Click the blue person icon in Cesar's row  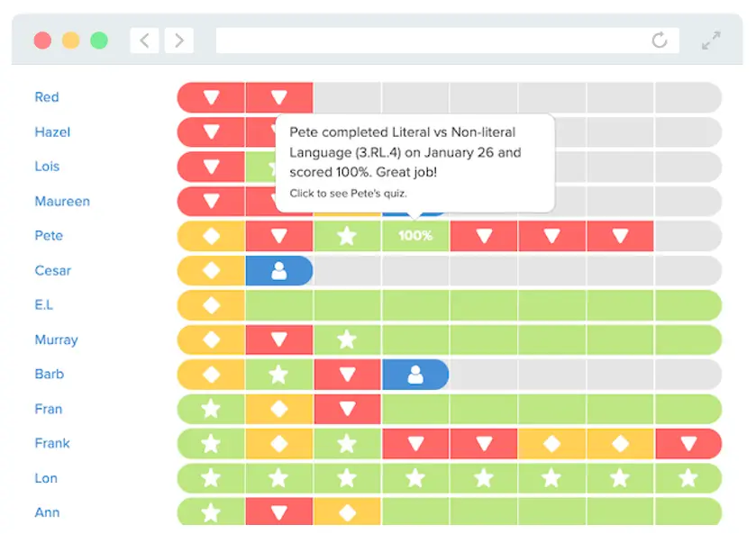[x=279, y=271]
